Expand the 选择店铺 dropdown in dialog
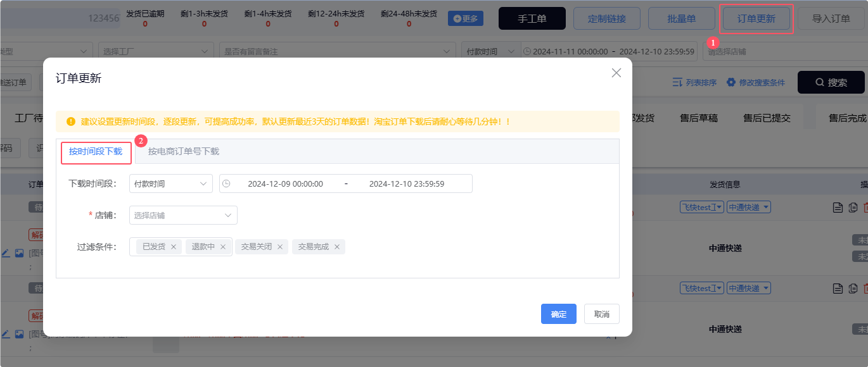Image resolution: width=868 pixels, height=367 pixels. click(x=183, y=215)
